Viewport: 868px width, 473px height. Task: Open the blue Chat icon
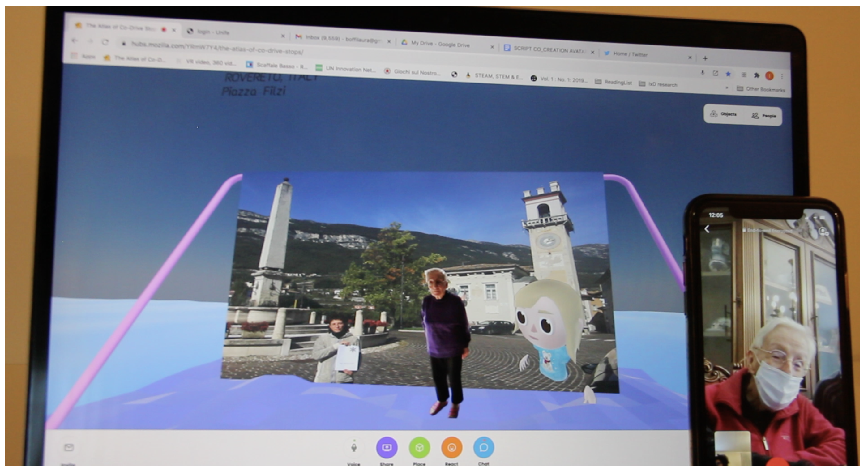click(484, 448)
